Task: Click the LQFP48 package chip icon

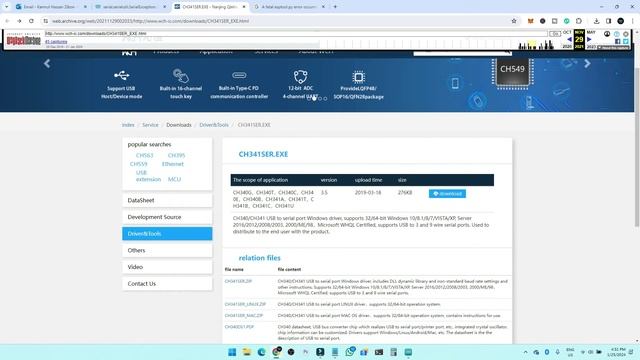Action: click(x=358, y=77)
